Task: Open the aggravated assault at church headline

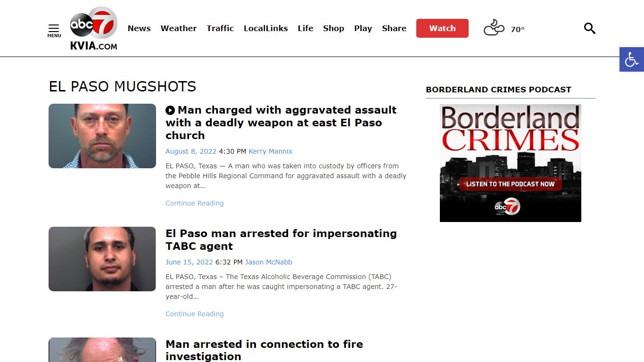Action: (286, 123)
